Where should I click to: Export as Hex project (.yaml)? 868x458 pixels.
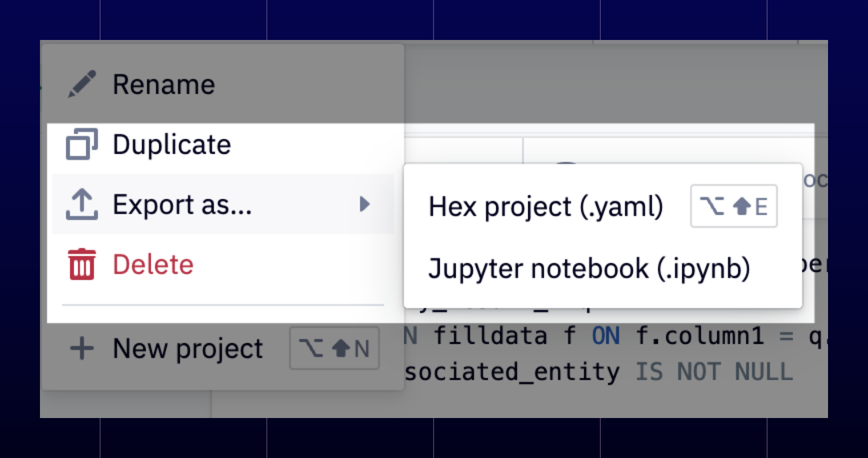[603, 206]
